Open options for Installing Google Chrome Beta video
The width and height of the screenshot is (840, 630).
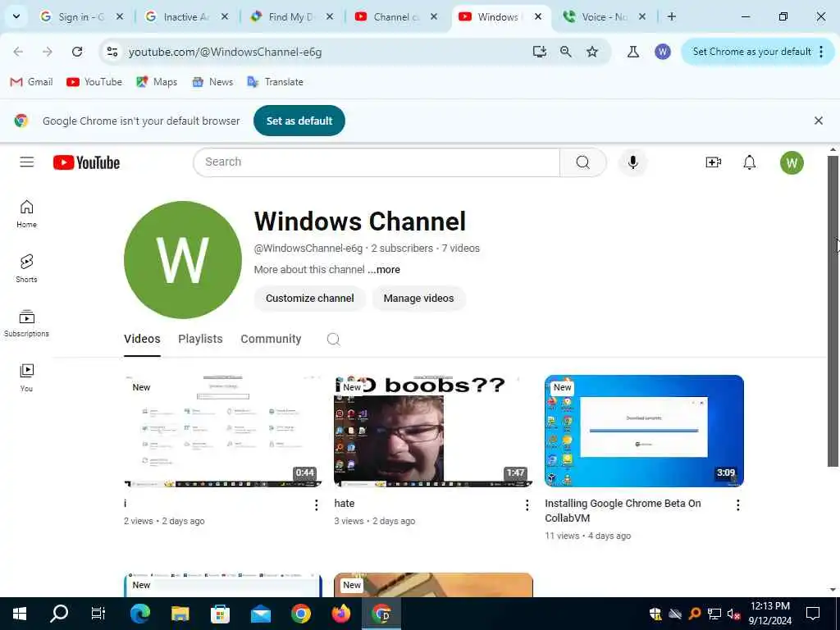coord(737,504)
